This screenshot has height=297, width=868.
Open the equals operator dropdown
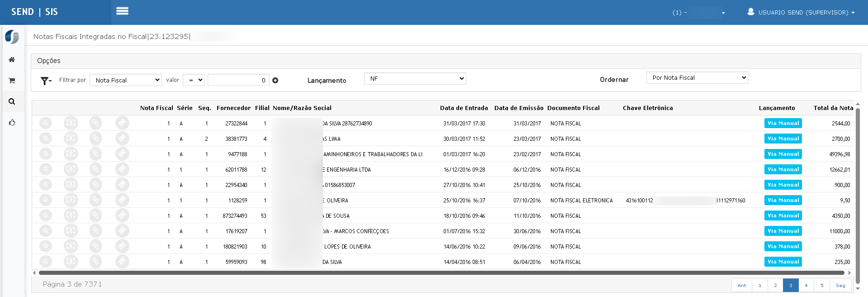tap(194, 80)
